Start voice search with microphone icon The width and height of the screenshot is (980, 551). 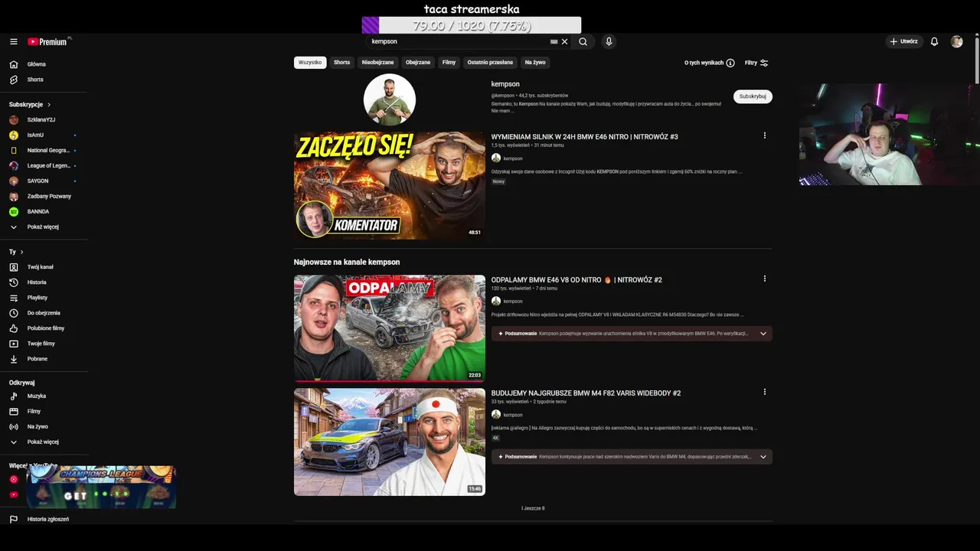coord(609,41)
